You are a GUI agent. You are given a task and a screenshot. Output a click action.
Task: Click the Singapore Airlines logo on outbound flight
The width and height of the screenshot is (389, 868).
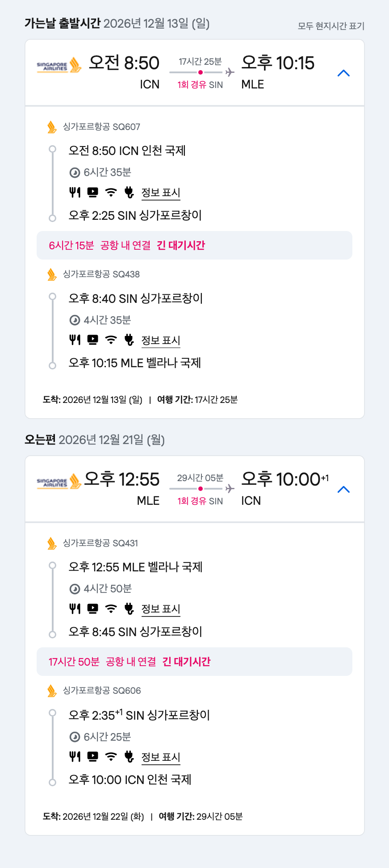[59, 66]
